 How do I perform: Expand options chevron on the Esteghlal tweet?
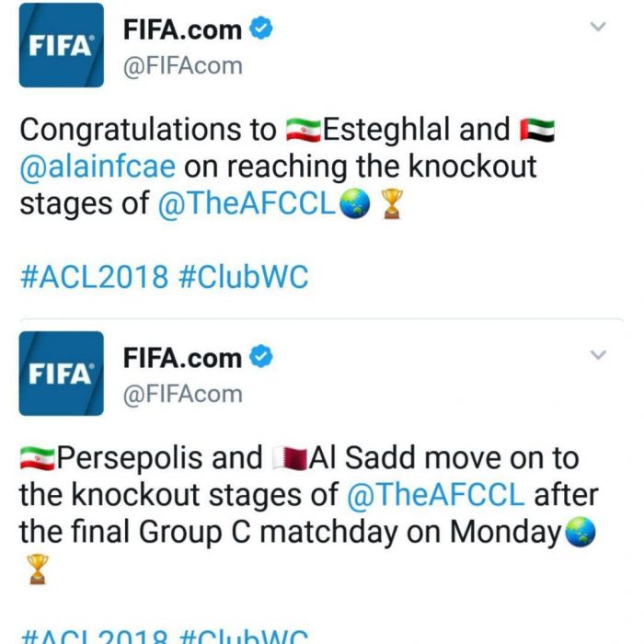(x=599, y=28)
